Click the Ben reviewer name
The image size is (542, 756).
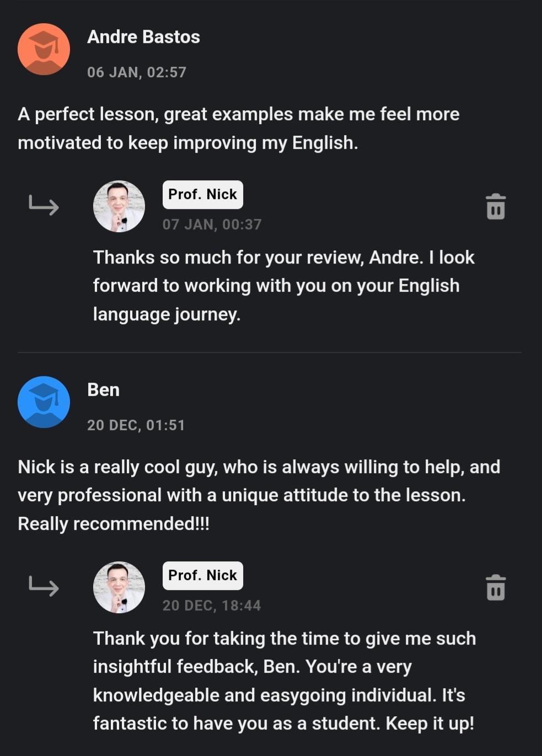103,390
